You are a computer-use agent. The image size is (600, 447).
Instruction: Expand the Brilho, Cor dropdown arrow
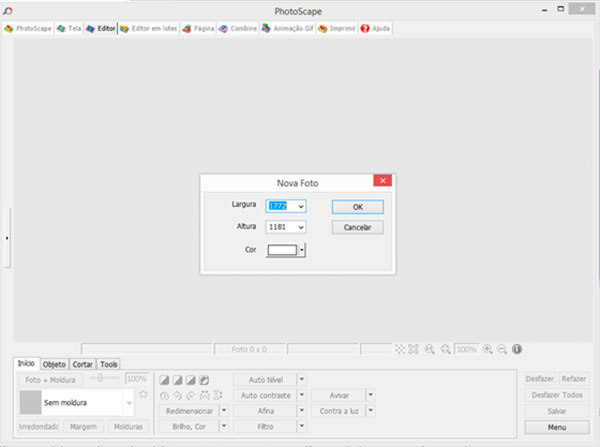tap(224, 426)
